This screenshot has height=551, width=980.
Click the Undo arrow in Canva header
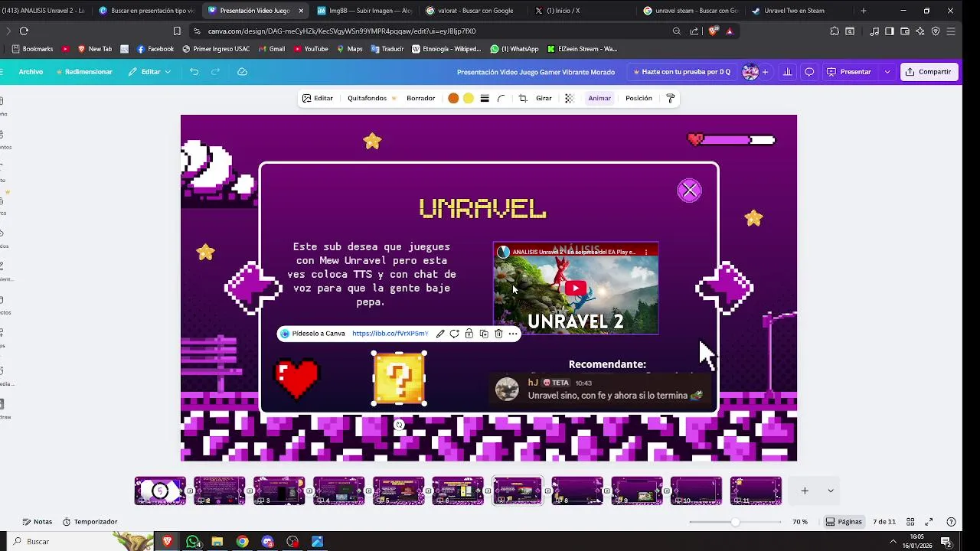click(x=194, y=72)
